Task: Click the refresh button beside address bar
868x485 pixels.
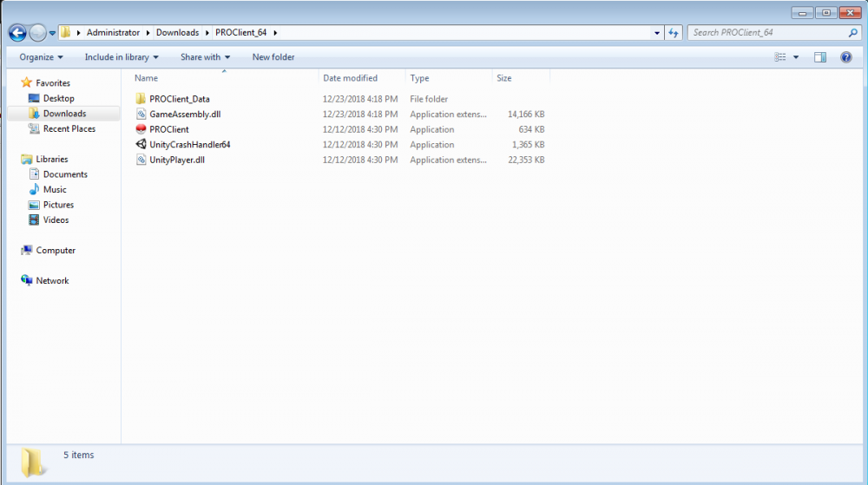Action: [674, 33]
